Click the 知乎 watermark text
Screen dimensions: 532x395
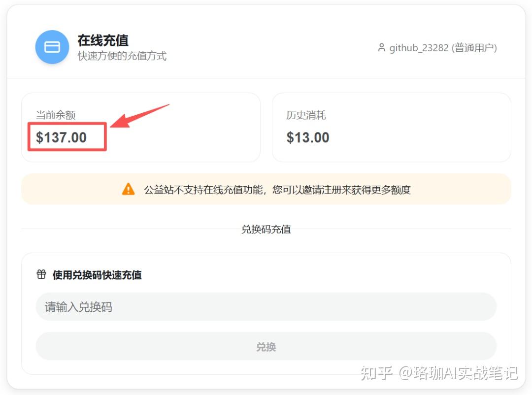tap(376, 373)
